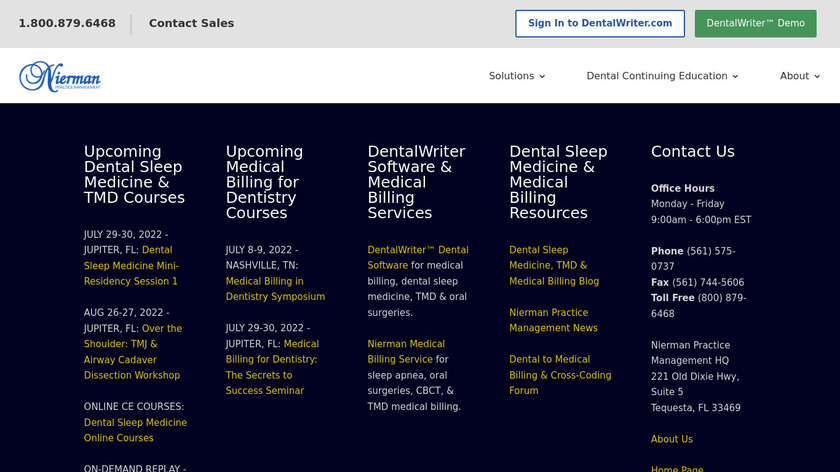This screenshot has height=472, width=840.
Task: Select Upcoming Dental Sleep Medicine & TMD heading
Action: pos(134,175)
